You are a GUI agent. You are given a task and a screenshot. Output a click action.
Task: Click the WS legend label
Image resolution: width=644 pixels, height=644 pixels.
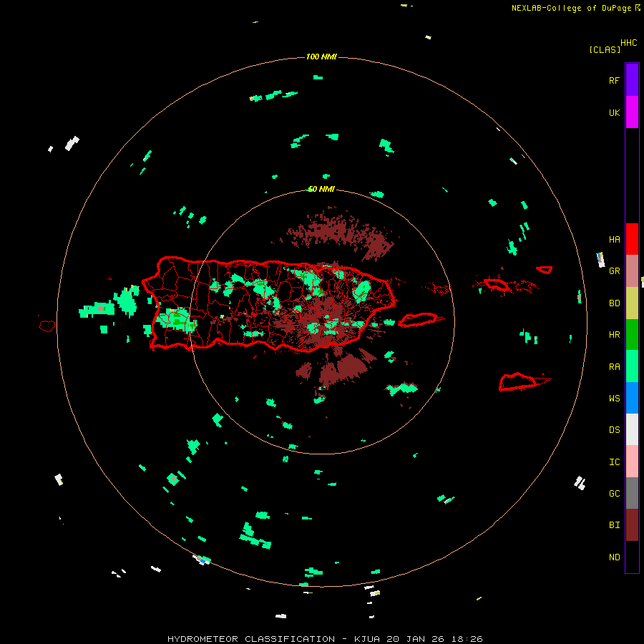click(x=614, y=399)
